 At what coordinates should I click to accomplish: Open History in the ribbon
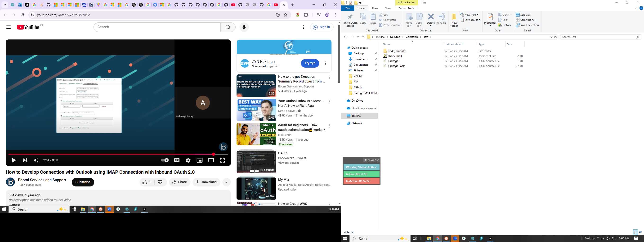pyautogui.click(x=505, y=25)
